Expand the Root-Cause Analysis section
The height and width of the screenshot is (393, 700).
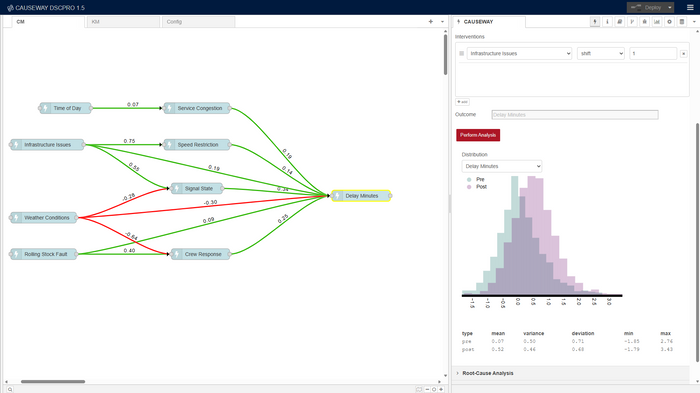coord(488,373)
